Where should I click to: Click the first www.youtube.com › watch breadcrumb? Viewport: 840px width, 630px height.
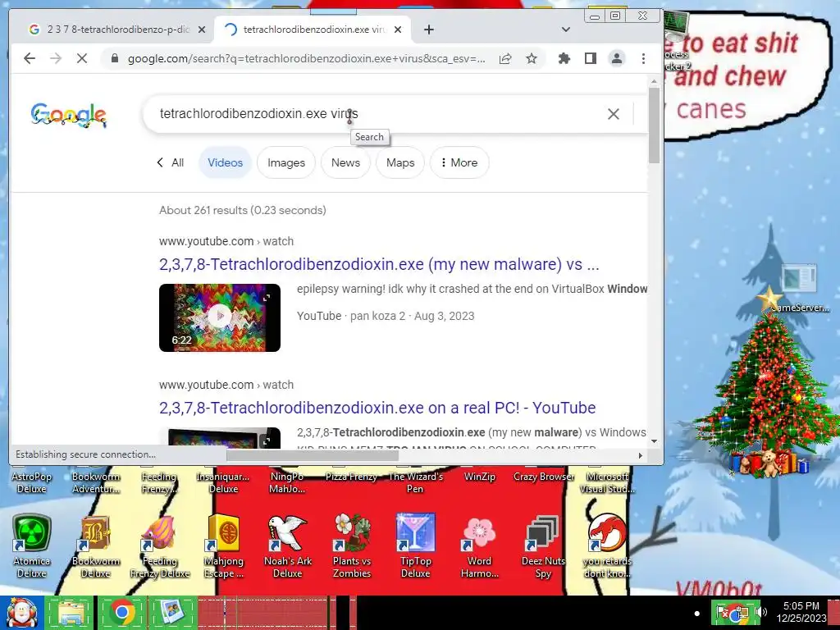(x=226, y=241)
